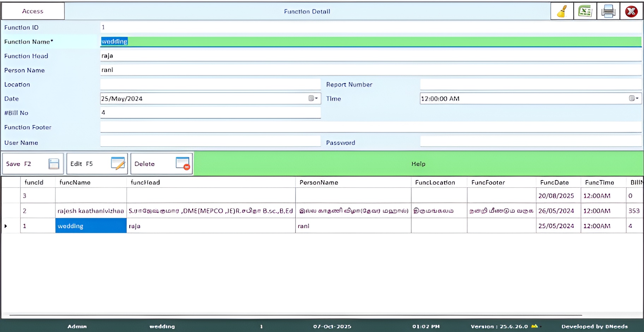Focus the Report Number field
Screen dimensions: 644x332
(x=530, y=84)
